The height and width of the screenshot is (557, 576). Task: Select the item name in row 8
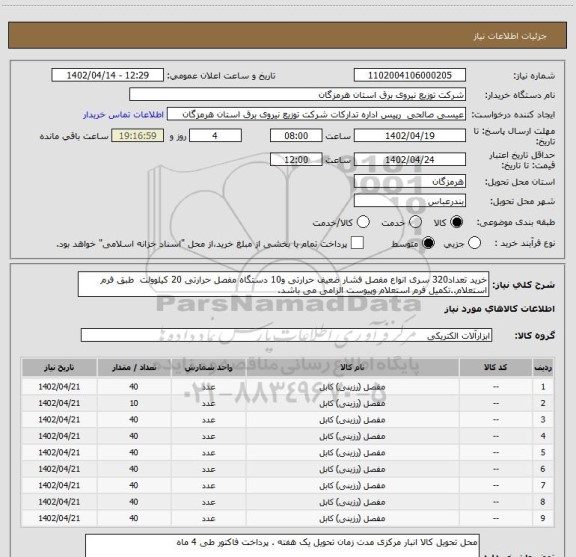coord(352,502)
